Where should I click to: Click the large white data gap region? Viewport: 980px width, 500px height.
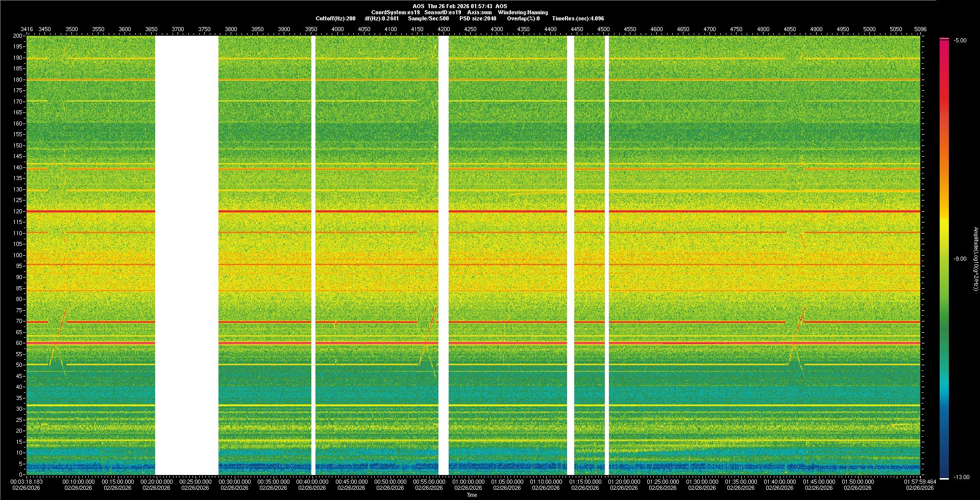(x=186, y=255)
